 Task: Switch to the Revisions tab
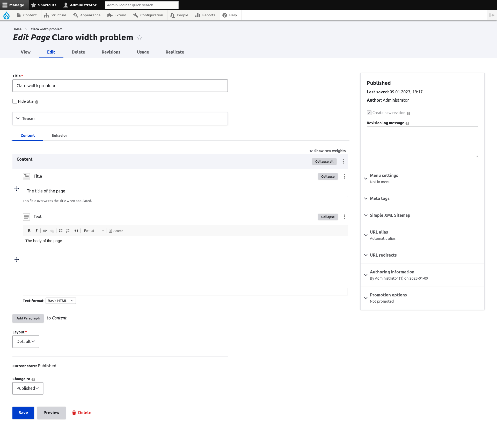[111, 52]
